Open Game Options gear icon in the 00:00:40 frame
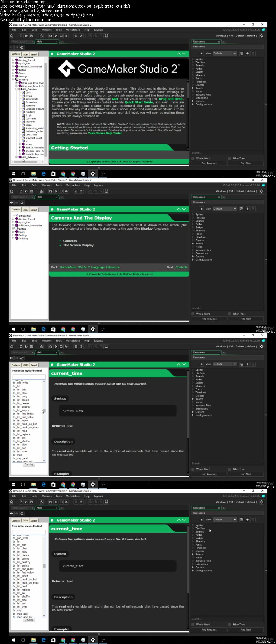276x644 pixels. 76,36
